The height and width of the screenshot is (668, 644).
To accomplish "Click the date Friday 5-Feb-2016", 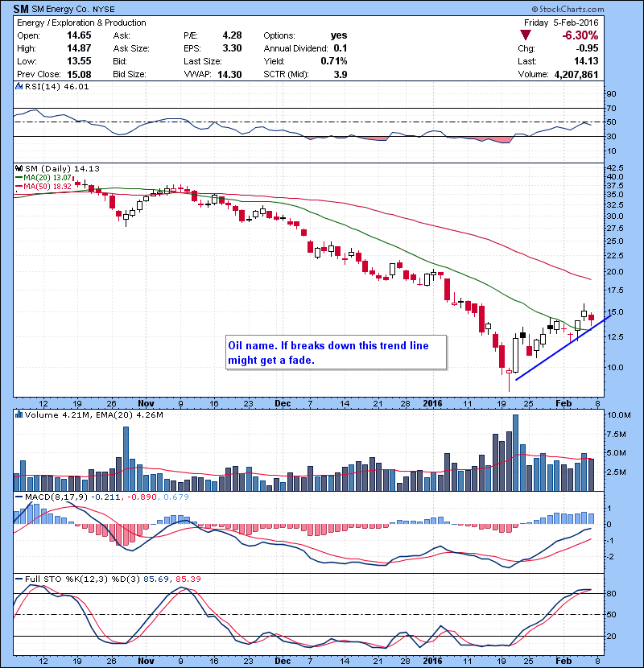I will 561,23.
